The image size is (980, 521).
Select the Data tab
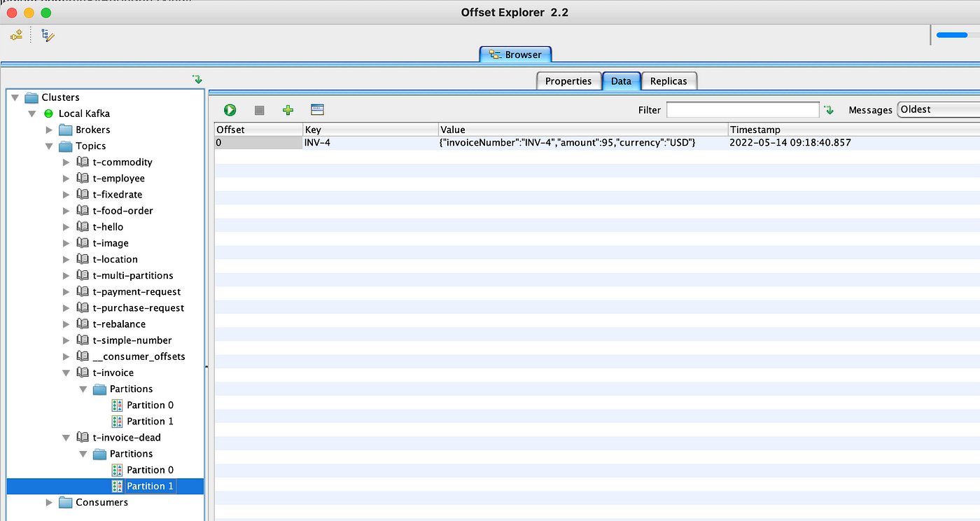621,81
